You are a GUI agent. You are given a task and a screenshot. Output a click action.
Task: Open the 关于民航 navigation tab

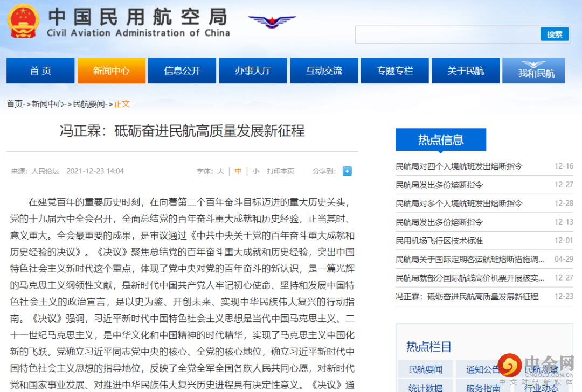point(466,71)
